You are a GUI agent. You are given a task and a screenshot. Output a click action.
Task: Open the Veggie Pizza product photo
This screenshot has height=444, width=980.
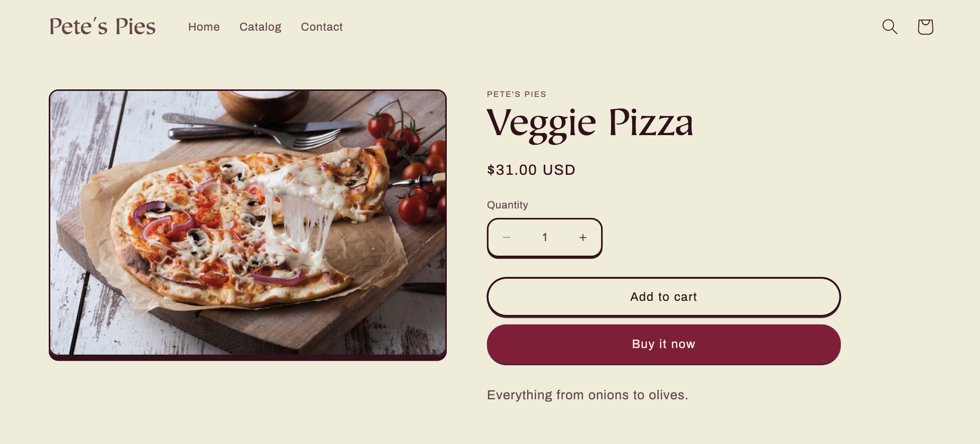tap(247, 224)
